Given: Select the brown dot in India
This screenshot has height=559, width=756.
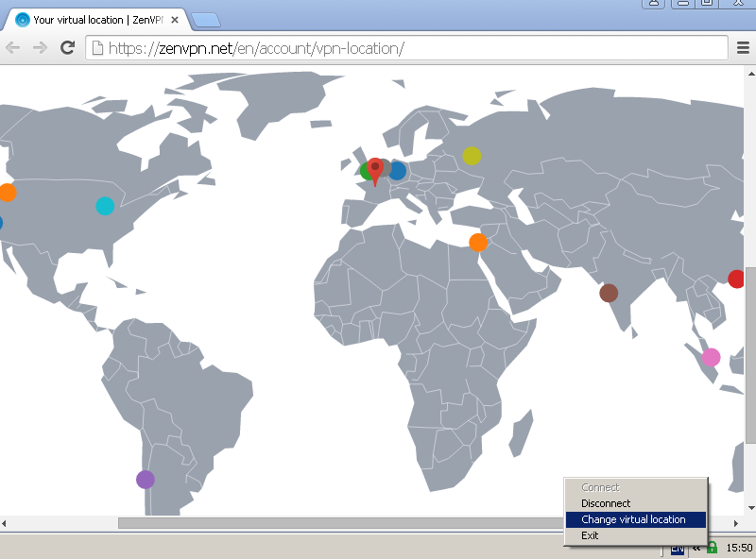Looking at the screenshot, I should tap(609, 293).
